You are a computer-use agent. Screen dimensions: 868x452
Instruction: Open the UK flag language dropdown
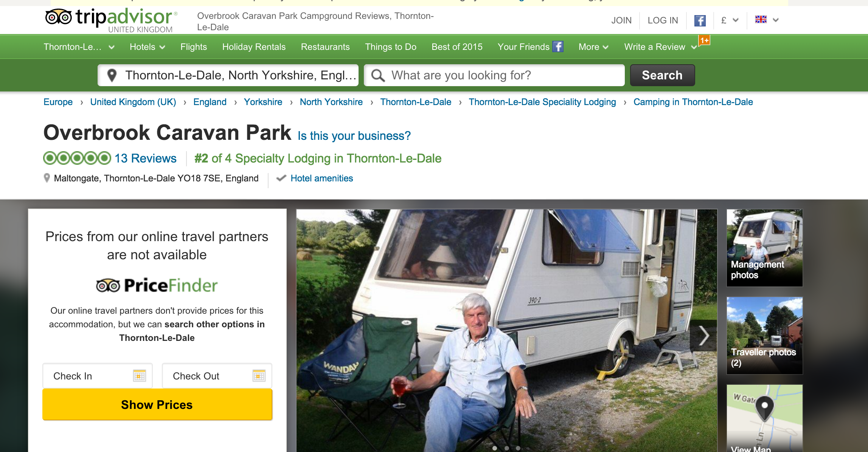pyautogui.click(x=767, y=20)
